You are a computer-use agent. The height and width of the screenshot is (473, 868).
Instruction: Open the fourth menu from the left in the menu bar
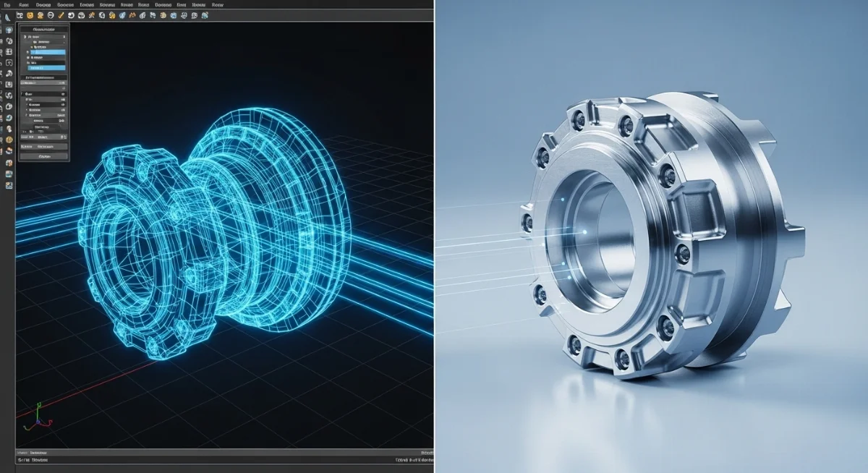tap(65, 5)
